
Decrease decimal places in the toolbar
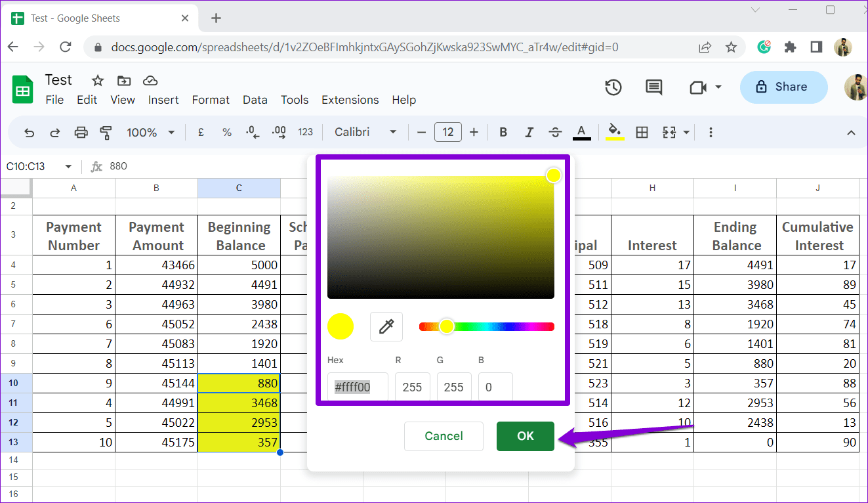coord(253,133)
